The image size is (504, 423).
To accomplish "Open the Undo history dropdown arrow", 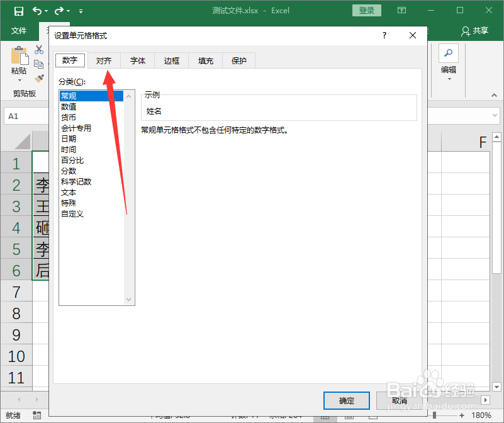I will (47, 11).
